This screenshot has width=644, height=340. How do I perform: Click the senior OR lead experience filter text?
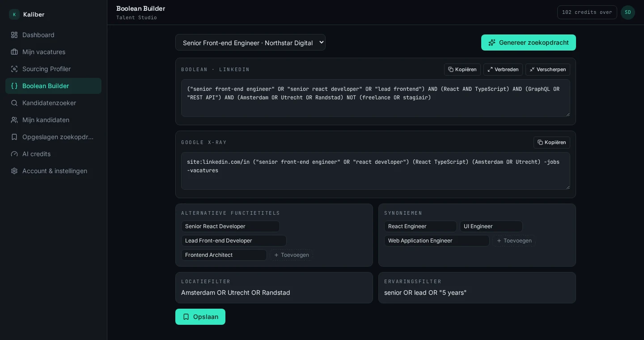(425, 293)
